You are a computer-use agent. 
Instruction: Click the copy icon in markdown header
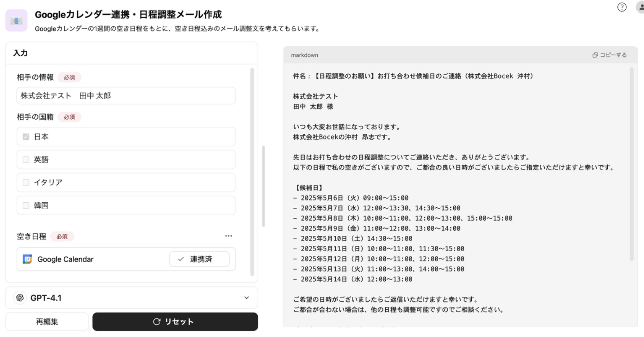[x=595, y=55]
